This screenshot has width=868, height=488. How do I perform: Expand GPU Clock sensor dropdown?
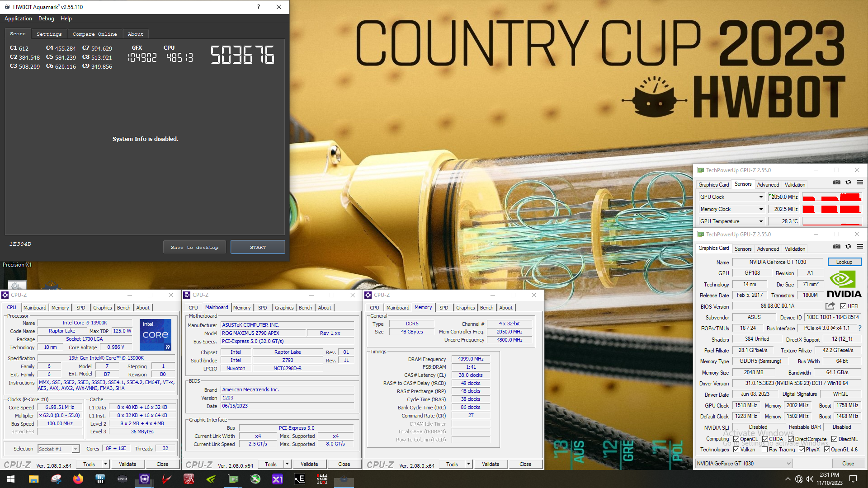[761, 197]
